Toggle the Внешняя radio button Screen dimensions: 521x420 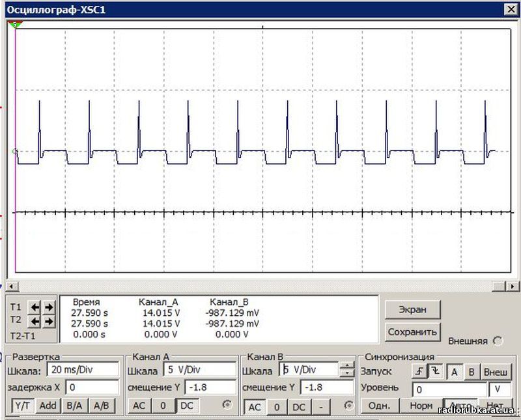pos(498,341)
